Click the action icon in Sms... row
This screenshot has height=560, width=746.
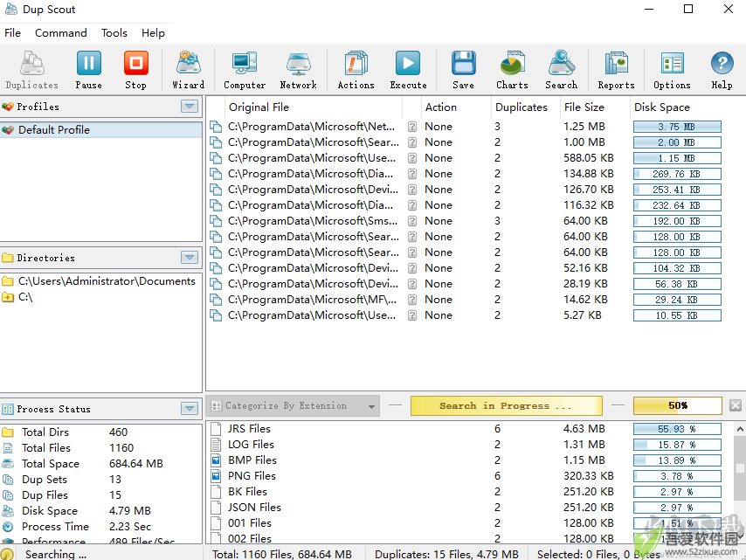point(412,221)
